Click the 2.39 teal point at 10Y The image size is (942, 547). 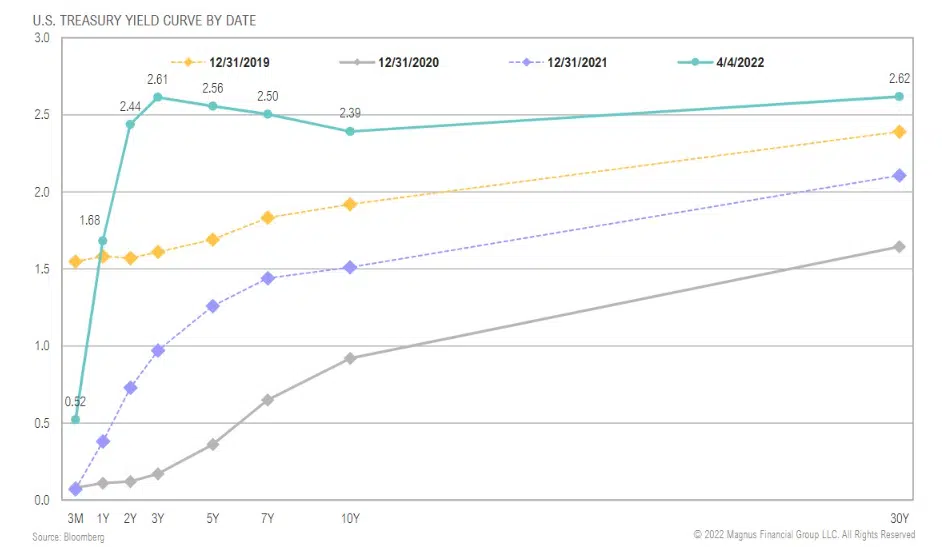350,131
